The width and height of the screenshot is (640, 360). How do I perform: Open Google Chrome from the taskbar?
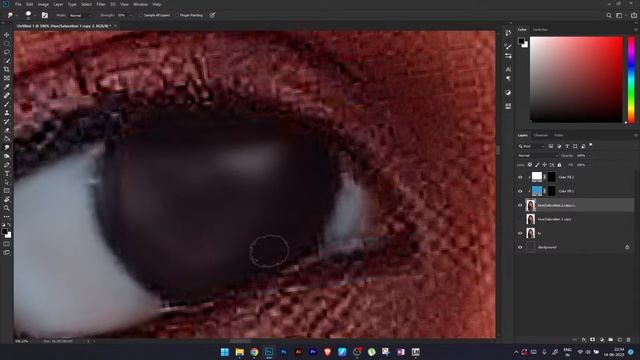tap(254, 352)
